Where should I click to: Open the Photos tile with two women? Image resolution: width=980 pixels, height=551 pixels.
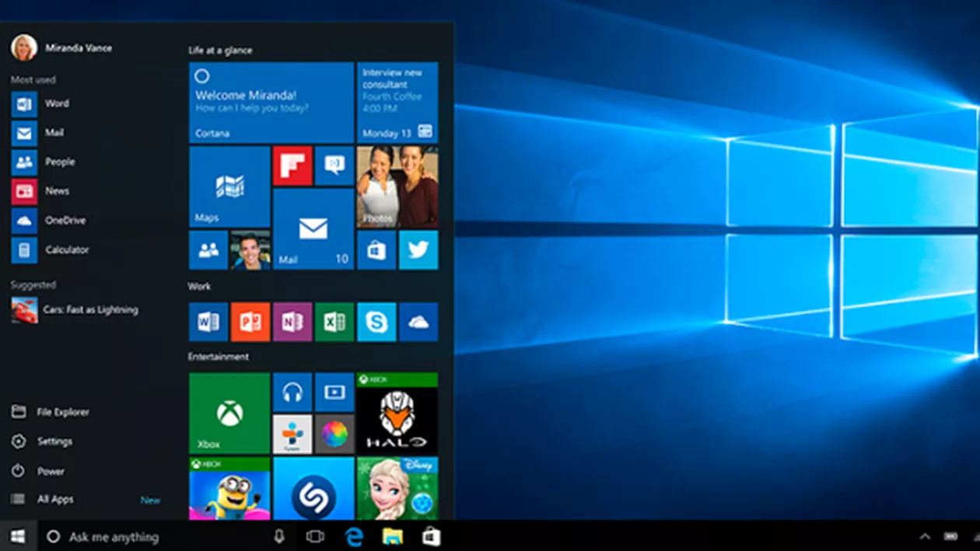[x=397, y=187]
